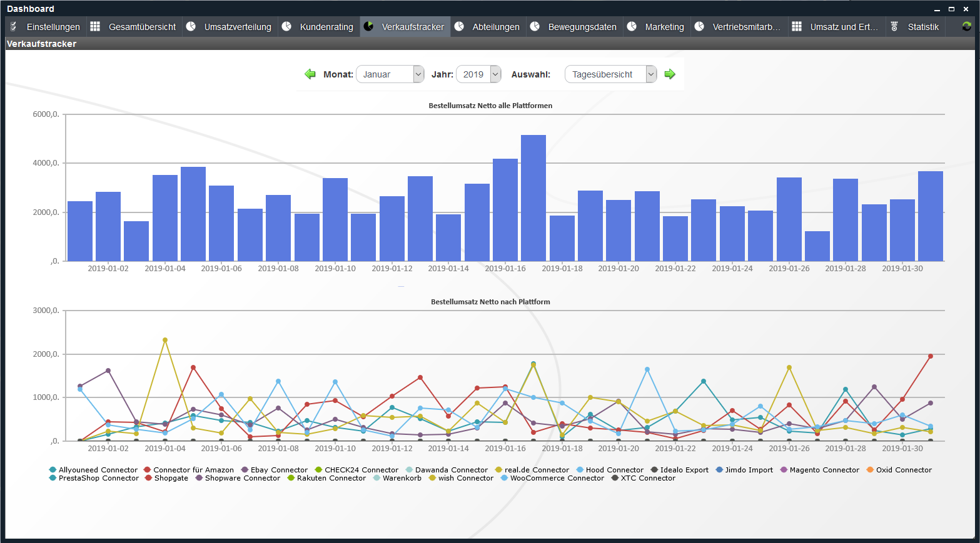Click the Gesamtübersicht grid icon
This screenshot has height=543, width=980.
point(95,26)
